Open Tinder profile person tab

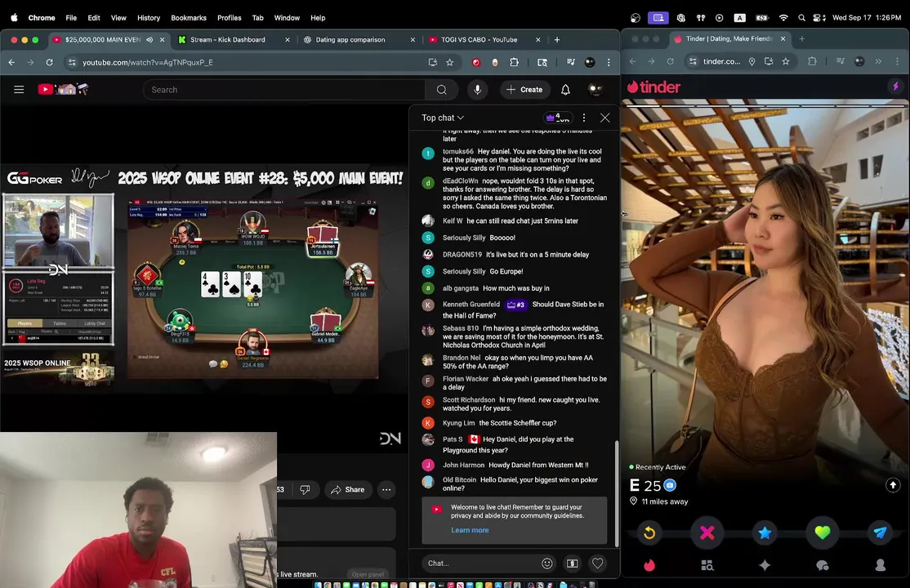tap(881, 565)
